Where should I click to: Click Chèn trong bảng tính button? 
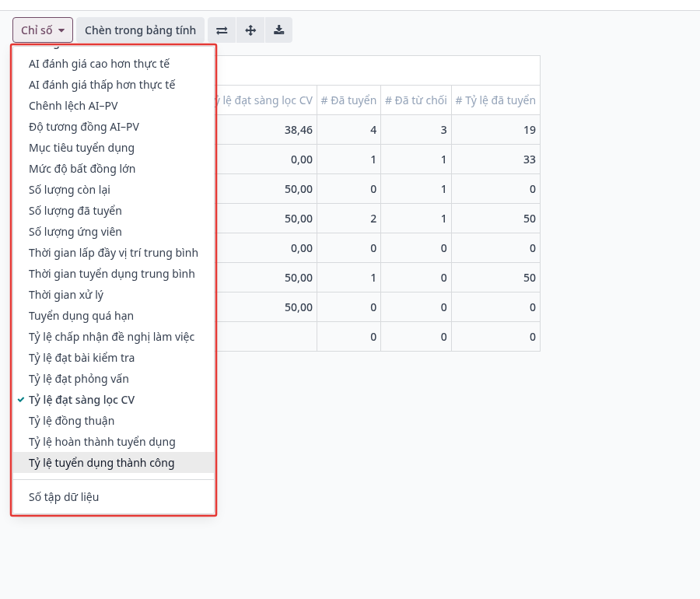click(x=140, y=30)
